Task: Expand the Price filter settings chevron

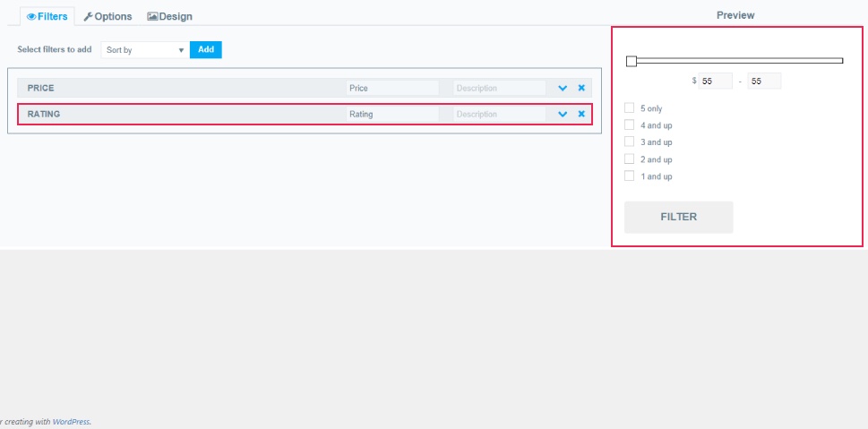Action: click(563, 88)
